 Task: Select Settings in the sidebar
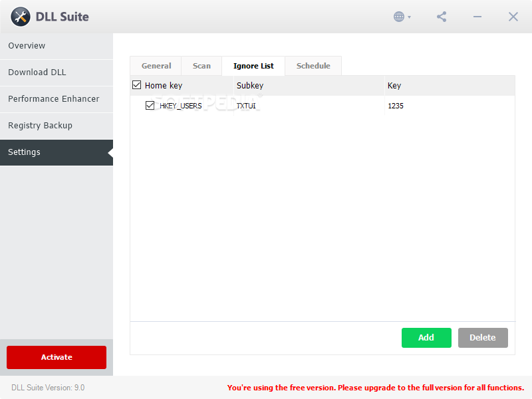[57, 152]
